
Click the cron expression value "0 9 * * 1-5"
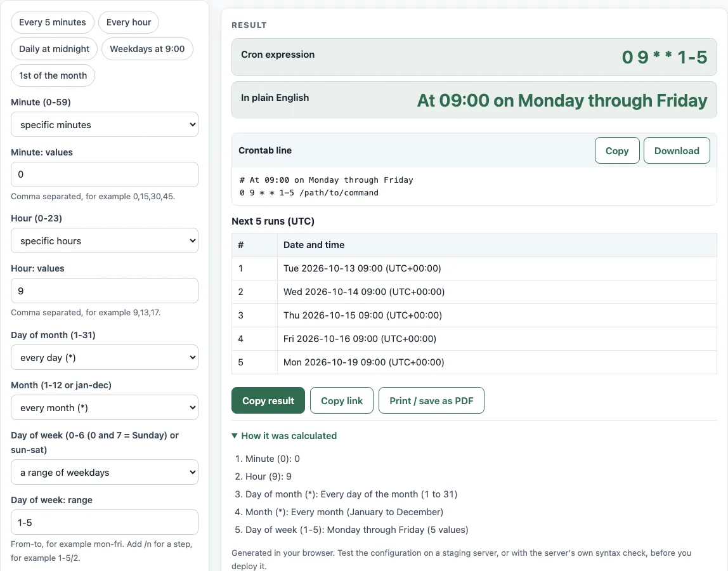tap(665, 57)
